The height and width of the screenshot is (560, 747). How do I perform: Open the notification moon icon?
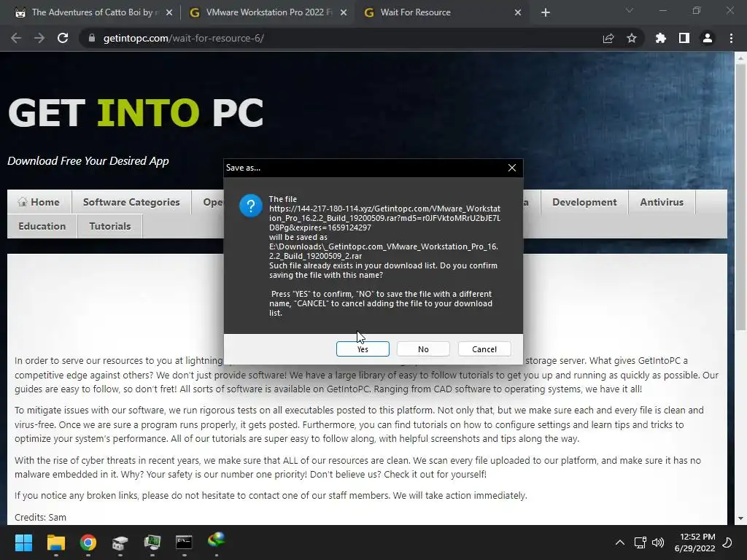(x=728, y=542)
